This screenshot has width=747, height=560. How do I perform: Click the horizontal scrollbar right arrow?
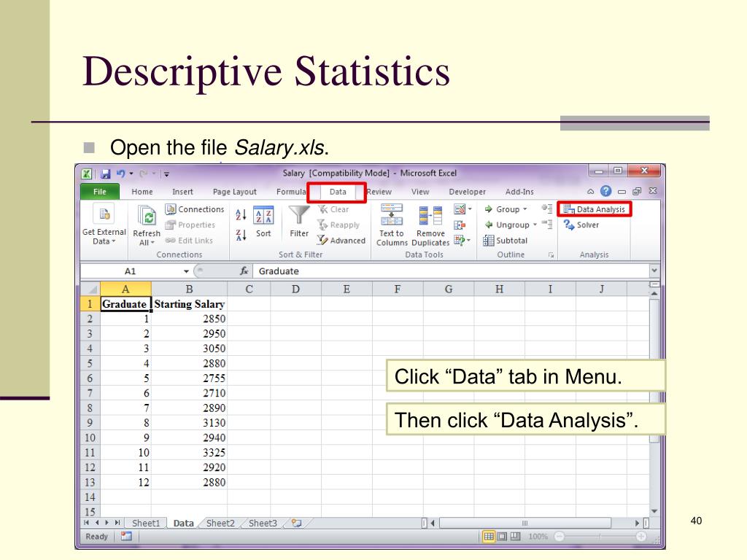tap(637, 523)
